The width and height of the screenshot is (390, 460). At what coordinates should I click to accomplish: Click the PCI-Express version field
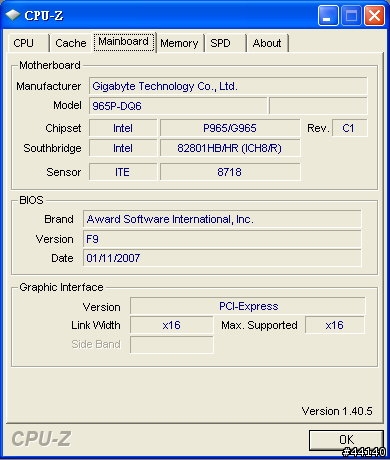(x=247, y=306)
